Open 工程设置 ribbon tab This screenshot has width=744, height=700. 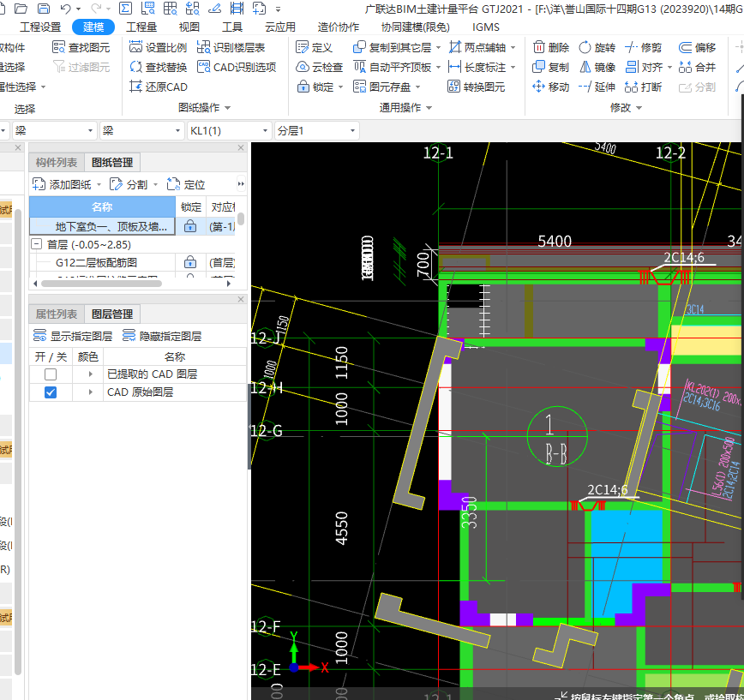click(x=41, y=27)
